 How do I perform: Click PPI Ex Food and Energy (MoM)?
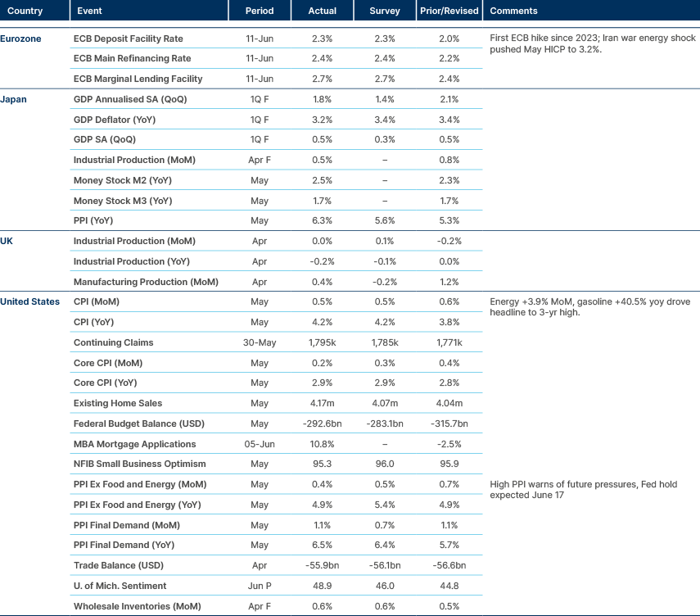pyautogui.click(x=140, y=484)
